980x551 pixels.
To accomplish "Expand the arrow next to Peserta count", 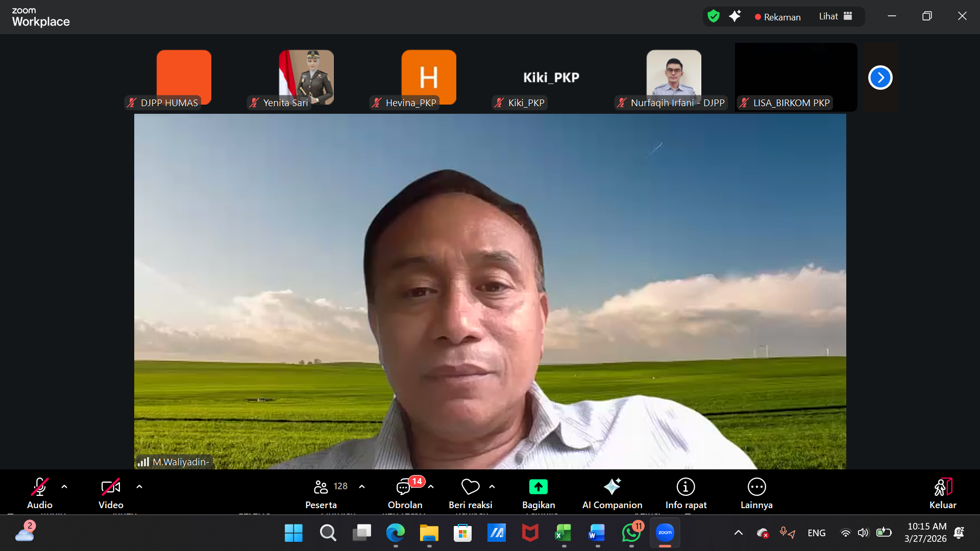I will click(x=362, y=487).
